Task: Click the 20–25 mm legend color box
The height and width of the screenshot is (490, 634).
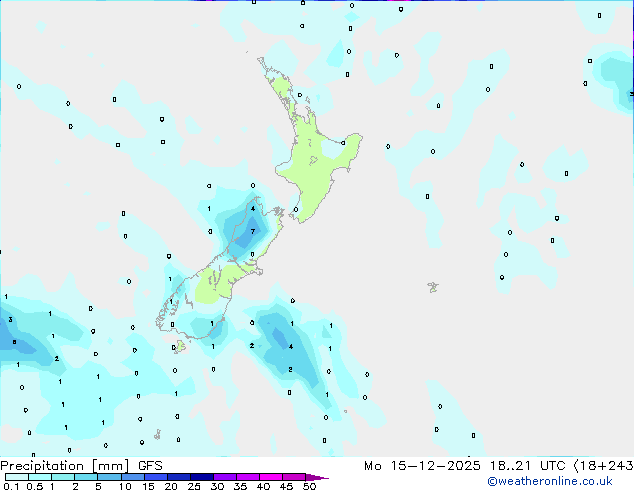Action: pos(179,477)
